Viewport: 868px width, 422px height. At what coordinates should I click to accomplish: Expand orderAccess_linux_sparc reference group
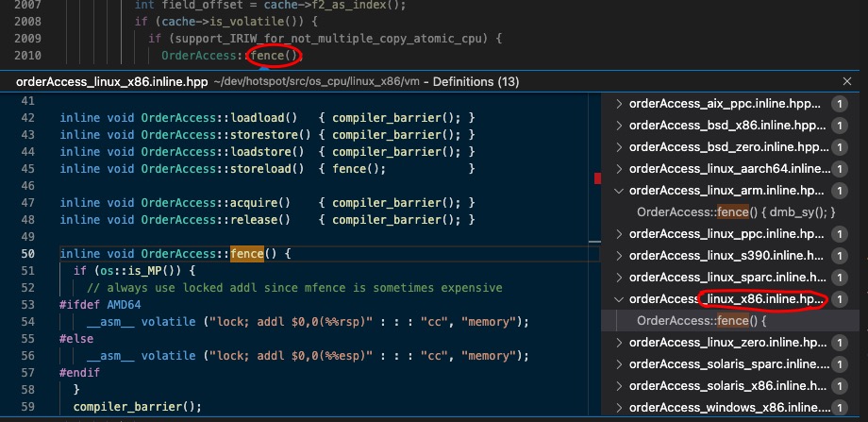pos(619,278)
